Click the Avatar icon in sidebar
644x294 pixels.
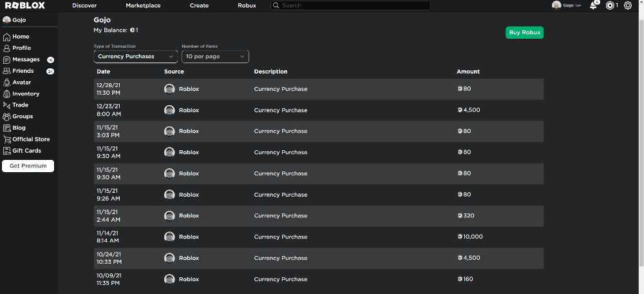(x=6, y=83)
